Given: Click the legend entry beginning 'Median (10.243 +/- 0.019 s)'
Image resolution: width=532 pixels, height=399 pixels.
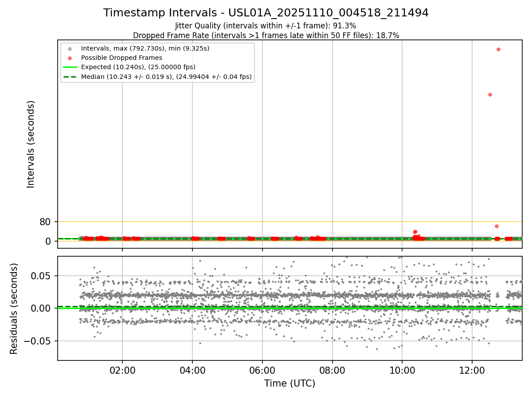Looking at the screenshot, I should pyautogui.click(x=166, y=77).
